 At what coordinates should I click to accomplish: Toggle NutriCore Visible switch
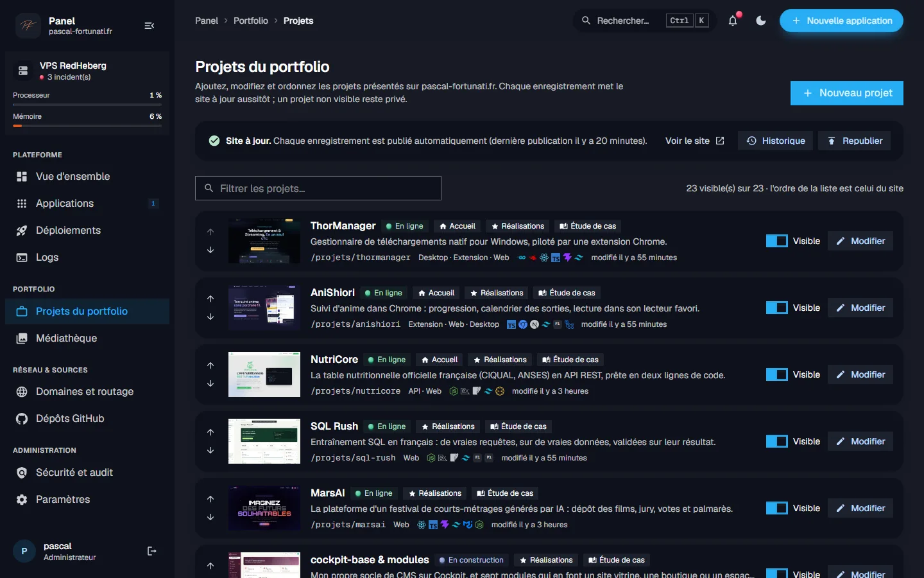[x=777, y=374]
